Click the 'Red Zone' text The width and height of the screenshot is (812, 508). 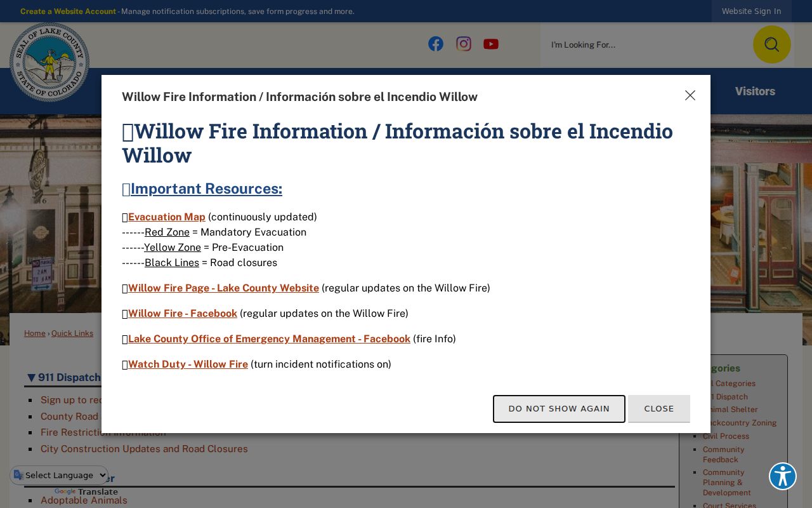167,232
